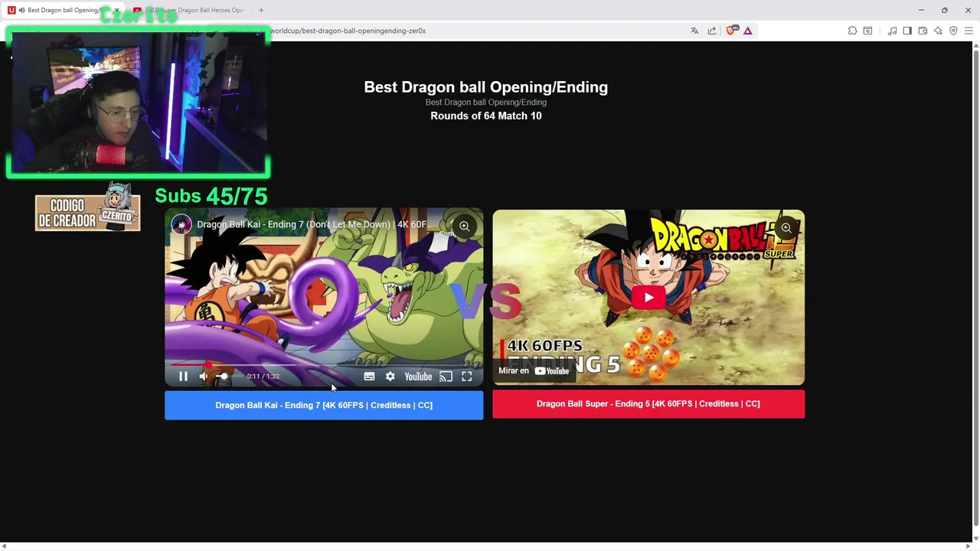Click the vertical page scrollbar
The width and height of the screenshot is (980, 551).
(x=975, y=287)
